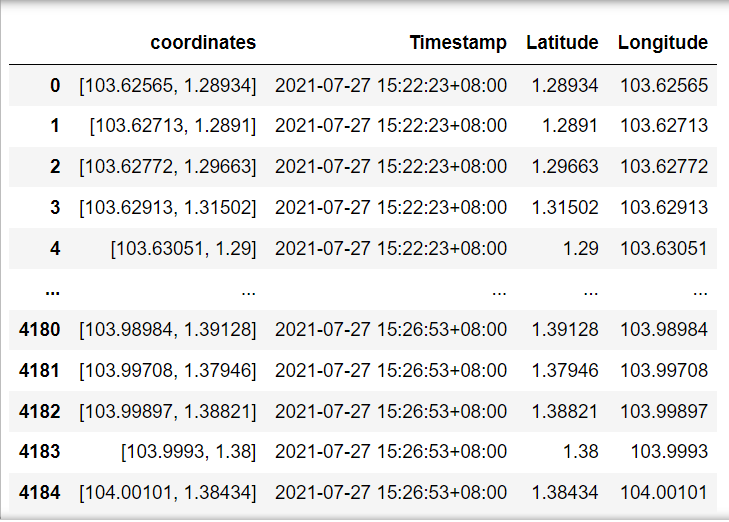Click Longitude value 103.99708
The height and width of the screenshot is (522, 729).
click(664, 370)
